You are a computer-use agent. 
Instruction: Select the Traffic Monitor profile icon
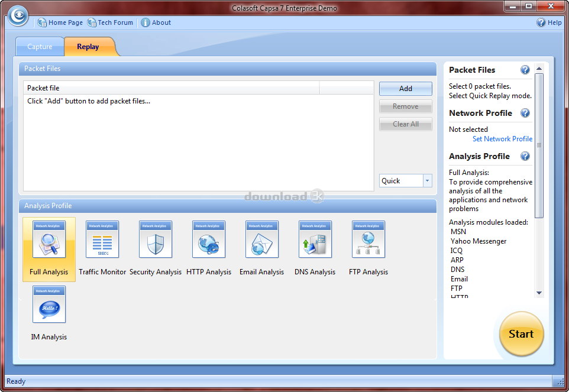click(102, 239)
